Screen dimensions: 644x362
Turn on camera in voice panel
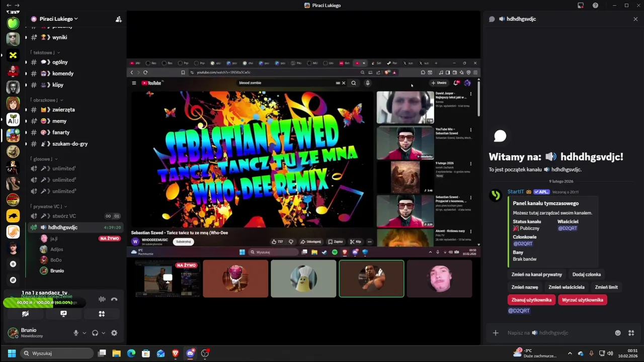25,314
